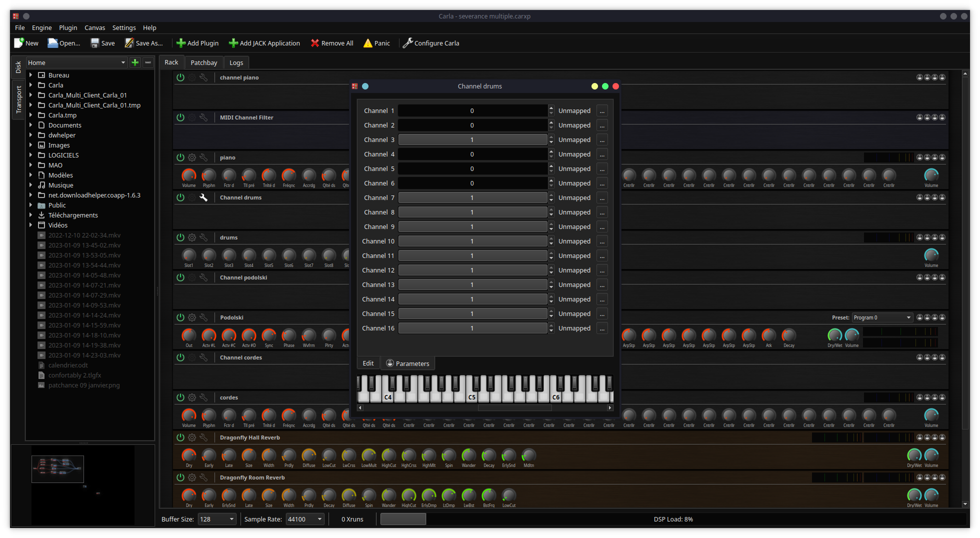Open the piano plugin gear settings
The image size is (980, 538).
click(192, 157)
